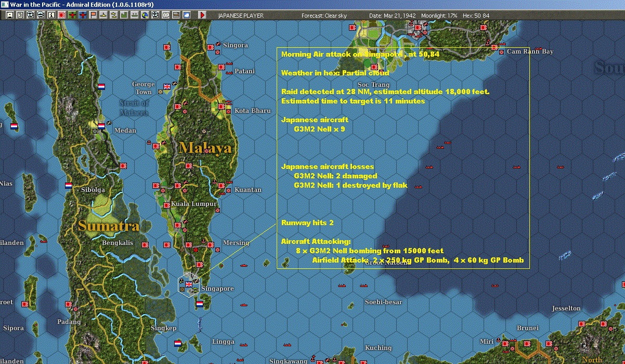This screenshot has width=625, height=364.
Task: Click the 'i' information toolbar icon
Action: point(51,15)
